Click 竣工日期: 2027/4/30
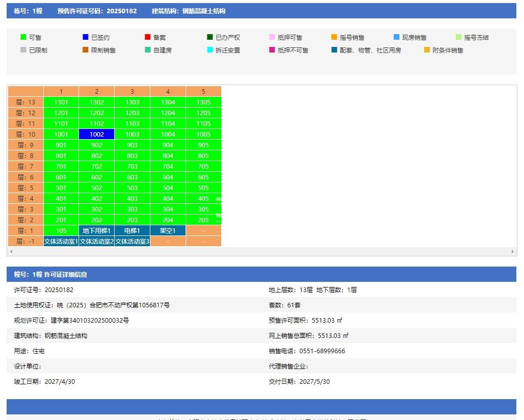 [x=44, y=382]
